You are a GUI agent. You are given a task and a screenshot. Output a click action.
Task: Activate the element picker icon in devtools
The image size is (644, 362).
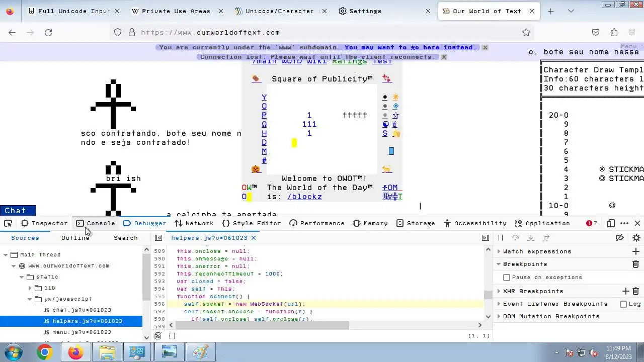point(8,223)
